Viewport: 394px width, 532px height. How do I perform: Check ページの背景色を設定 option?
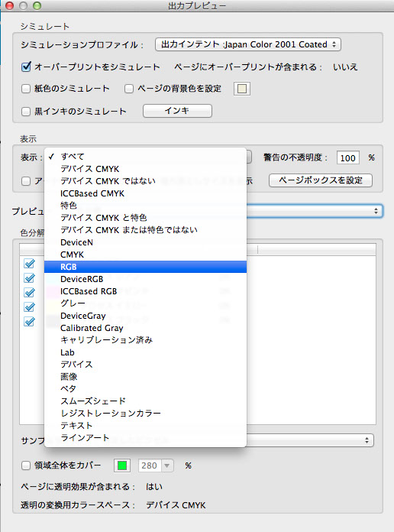click(129, 89)
